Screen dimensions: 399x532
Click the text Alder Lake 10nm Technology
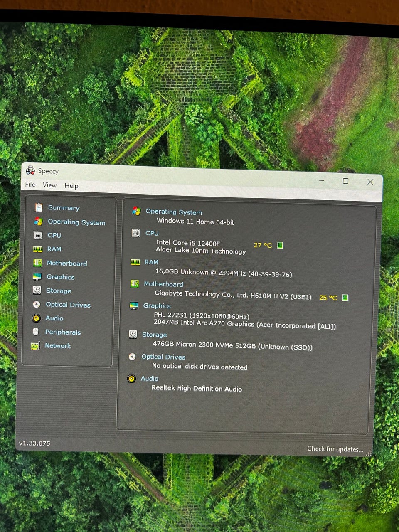[201, 251]
